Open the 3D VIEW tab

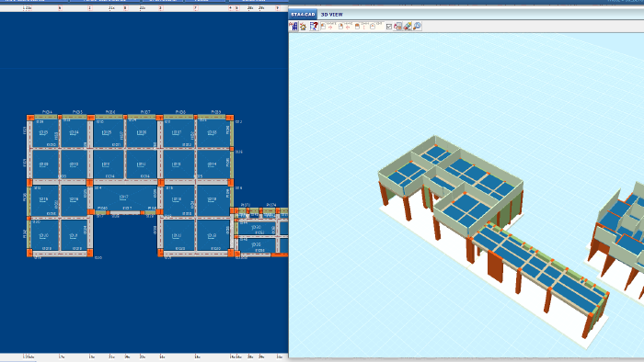(332, 15)
